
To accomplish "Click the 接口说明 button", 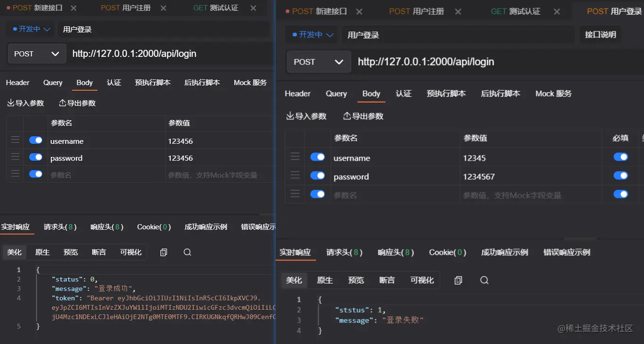I will pyautogui.click(x=600, y=35).
